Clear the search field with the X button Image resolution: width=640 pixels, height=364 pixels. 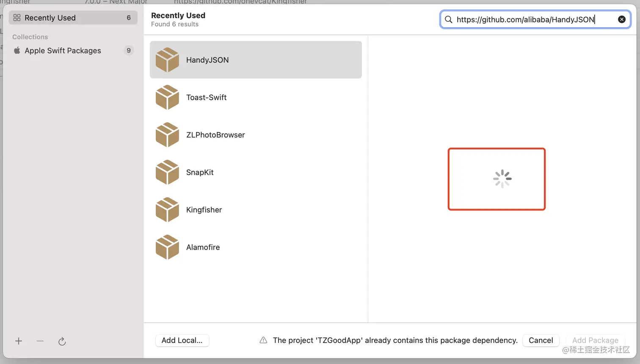[622, 19]
